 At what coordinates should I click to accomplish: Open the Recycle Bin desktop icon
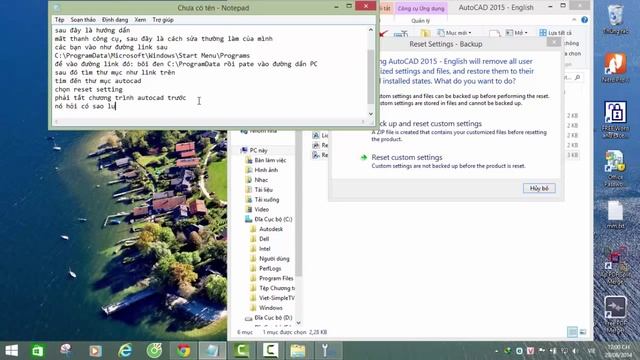click(615, 19)
